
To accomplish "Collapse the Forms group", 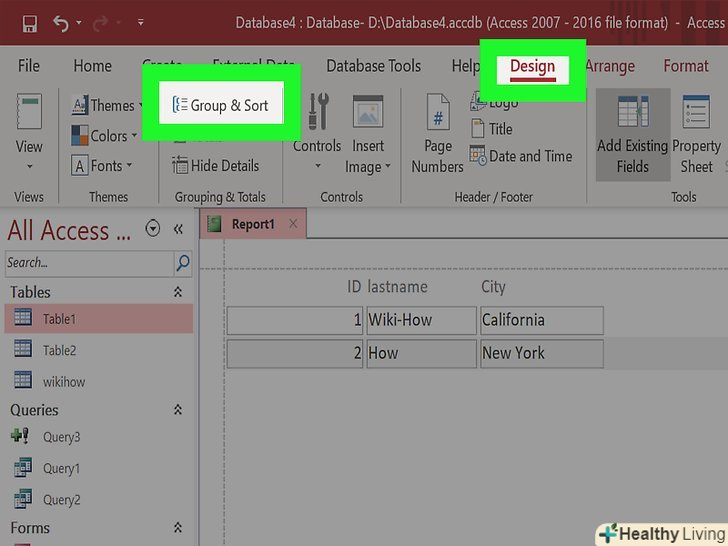I will (178, 527).
